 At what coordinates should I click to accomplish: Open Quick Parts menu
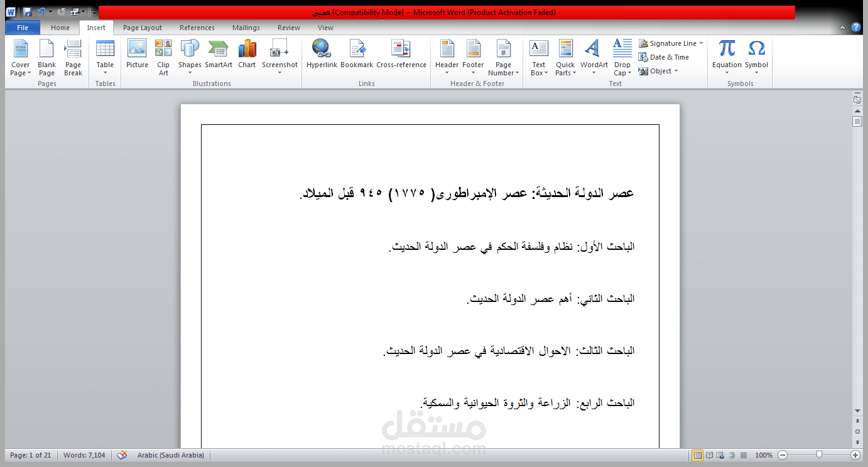[565, 58]
